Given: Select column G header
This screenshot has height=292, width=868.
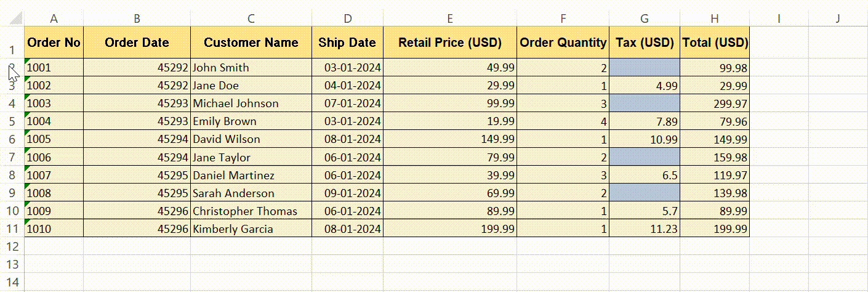Looking at the screenshot, I should tap(645, 18).
